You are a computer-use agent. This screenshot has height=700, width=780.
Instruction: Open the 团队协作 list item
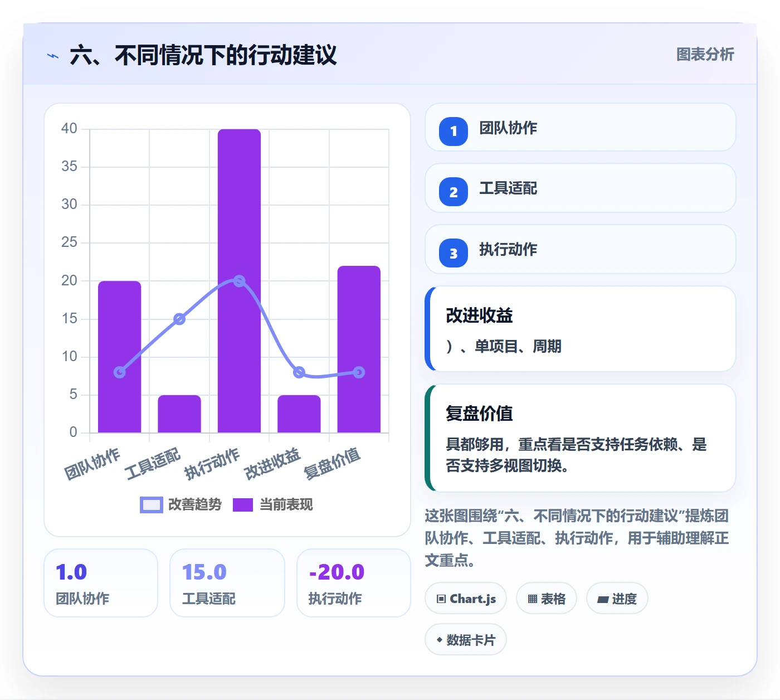(581, 127)
